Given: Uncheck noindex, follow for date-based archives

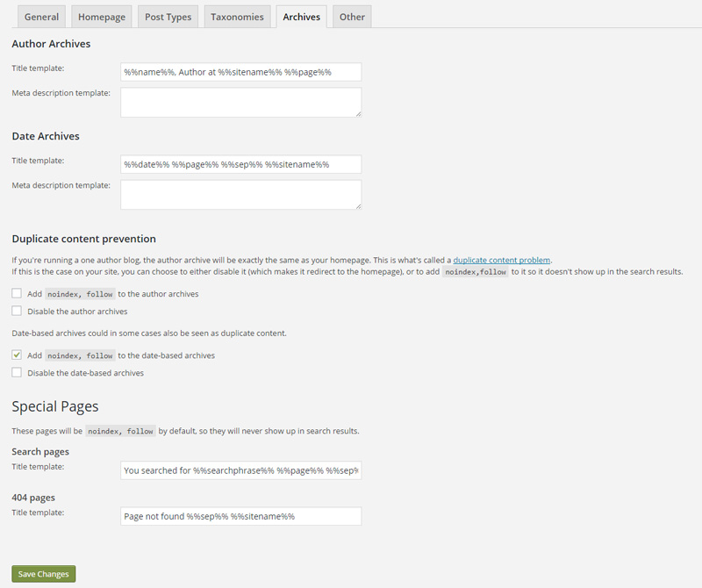Looking at the screenshot, I should coord(15,355).
